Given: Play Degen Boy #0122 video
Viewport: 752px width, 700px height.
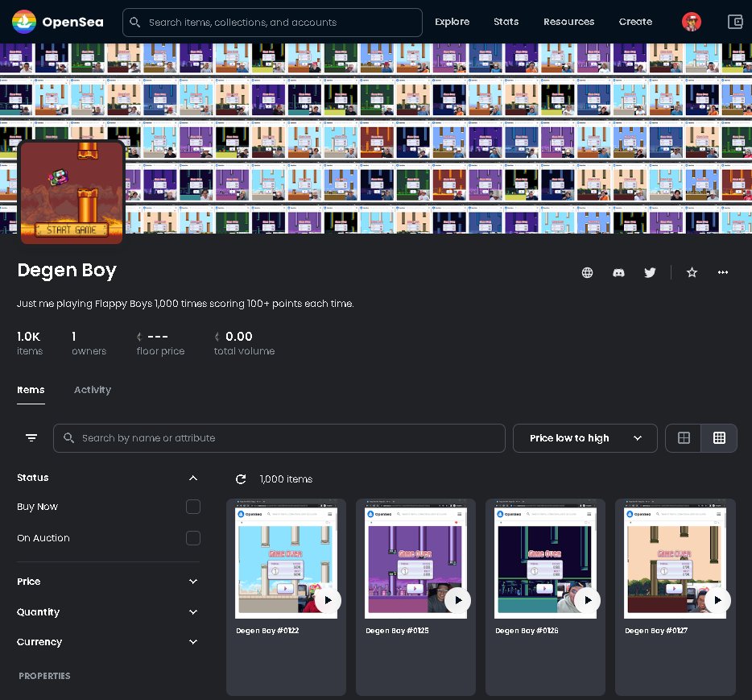Looking at the screenshot, I should coord(328,600).
